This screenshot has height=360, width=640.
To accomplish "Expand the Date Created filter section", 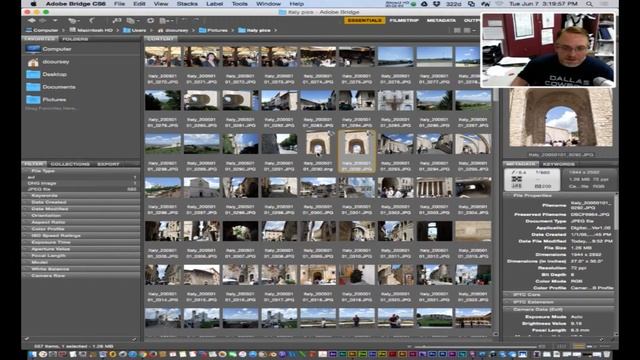I will click(x=81, y=202).
